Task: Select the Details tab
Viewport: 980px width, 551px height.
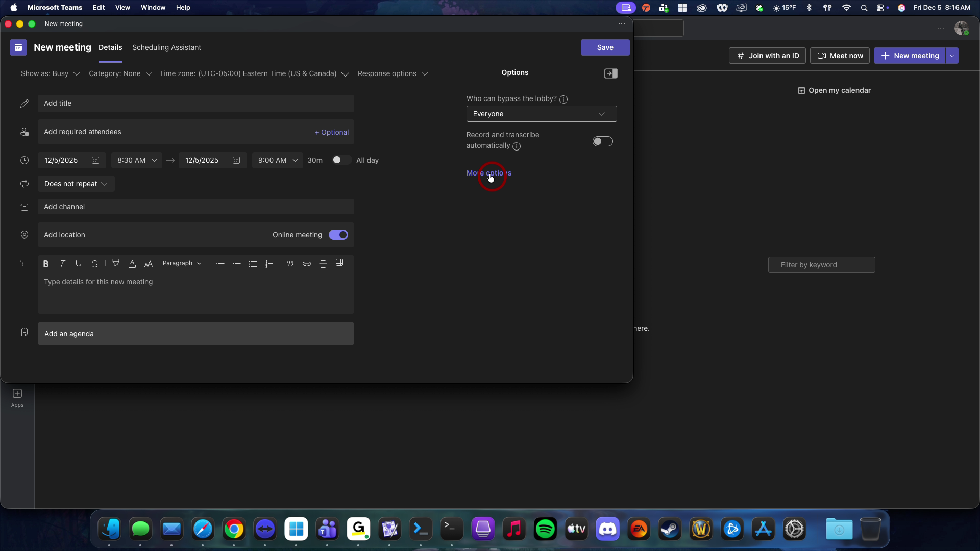Action: 110,47
